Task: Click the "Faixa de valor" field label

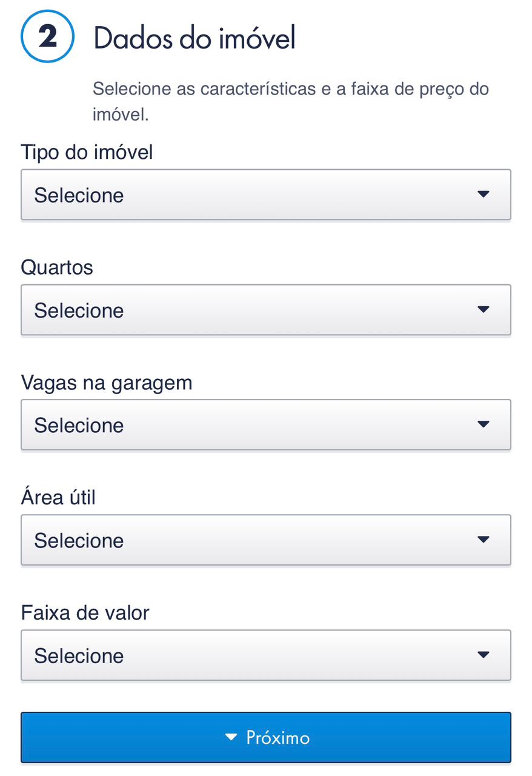Action: click(85, 612)
